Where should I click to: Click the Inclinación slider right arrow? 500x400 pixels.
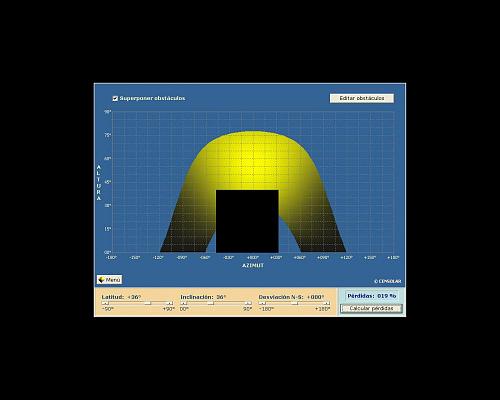(248, 303)
